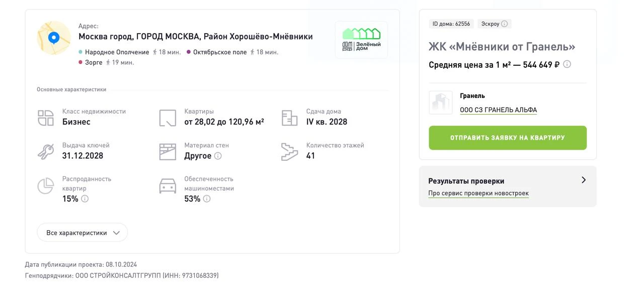Image resolution: width=644 pixels, height=301 pixels.
Task: Click the Гранель developer logo thumbnail
Action: pyautogui.click(x=441, y=103)
